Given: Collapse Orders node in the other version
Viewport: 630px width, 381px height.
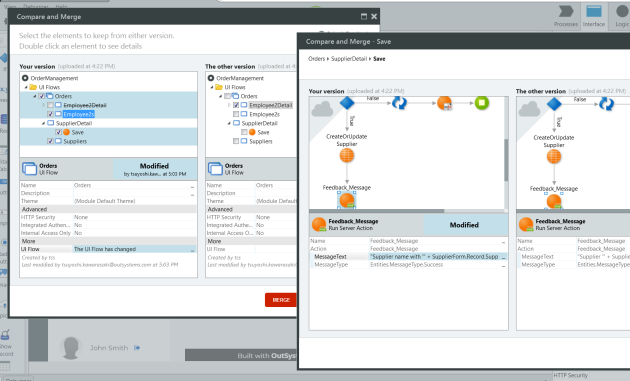Looking at the screenshot, I should (221, 96).
